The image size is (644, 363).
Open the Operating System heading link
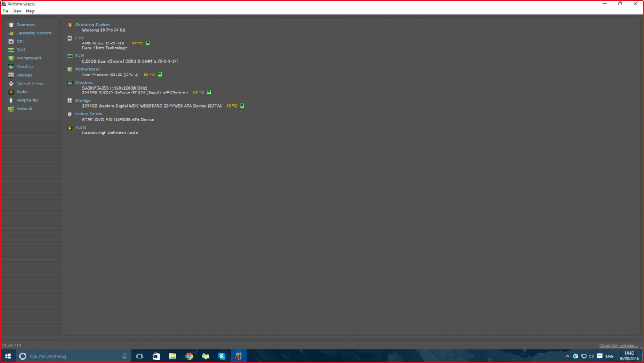coord(92,25)
